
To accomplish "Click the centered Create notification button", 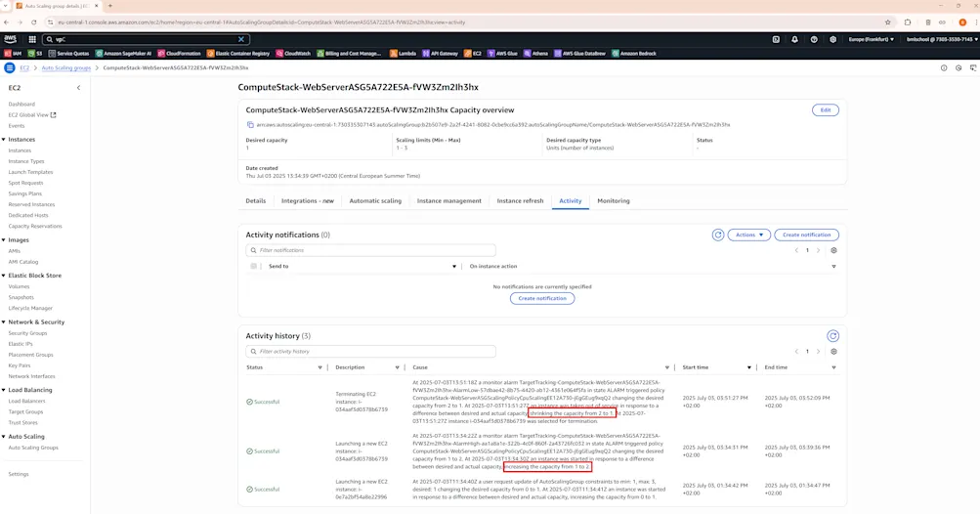I will tap(542, 298).
